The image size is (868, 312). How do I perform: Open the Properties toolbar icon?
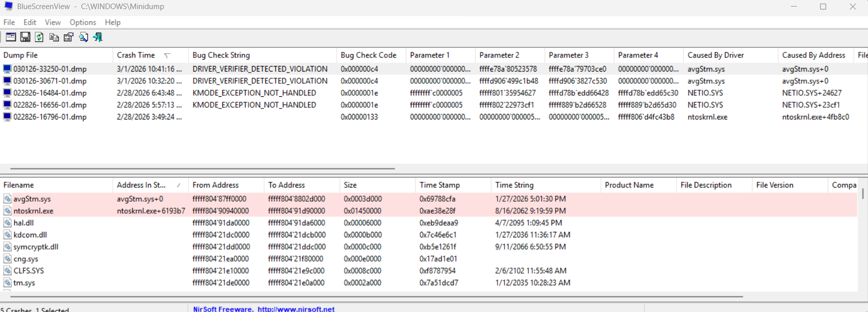69,37
